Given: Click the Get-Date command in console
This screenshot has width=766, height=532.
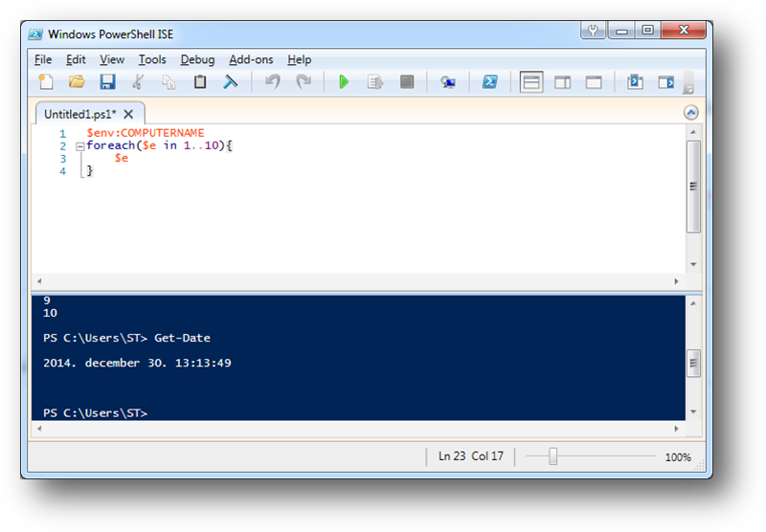Looking at the screenshot, I should (182, 338).
